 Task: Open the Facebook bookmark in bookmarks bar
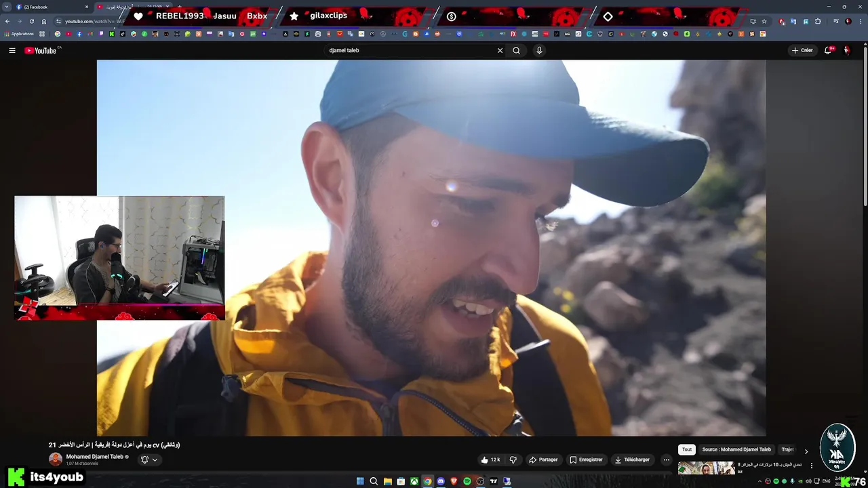(x=79, y=34)
